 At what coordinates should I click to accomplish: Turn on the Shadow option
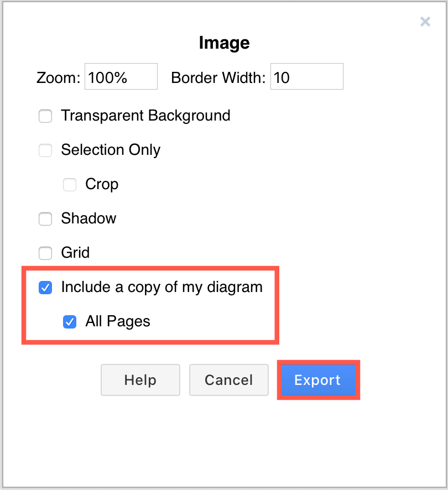(45, 219)
